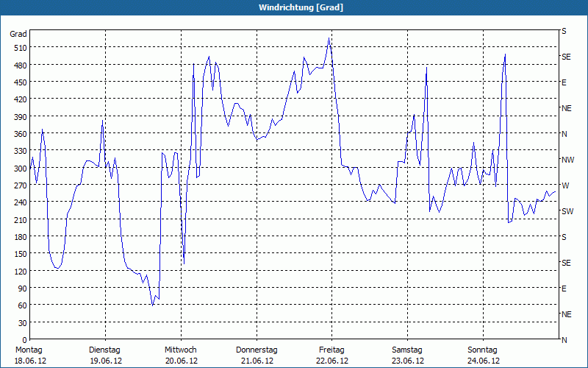Viewport: 588px width, 368px height.
Task: Click the 23.06.12 date label
Action: pyautogui.click(x=408, y=361)
